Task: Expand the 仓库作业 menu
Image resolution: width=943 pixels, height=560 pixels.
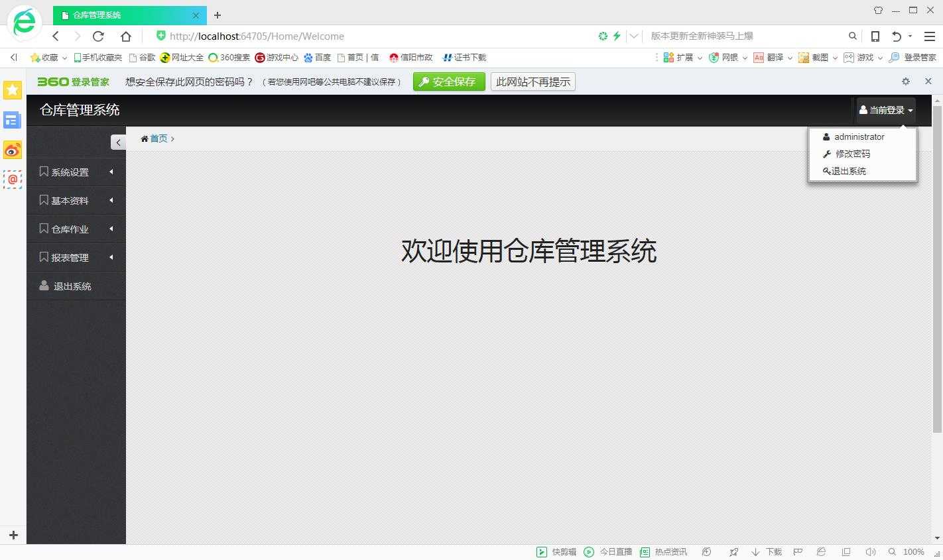Action: click(76, 229)
